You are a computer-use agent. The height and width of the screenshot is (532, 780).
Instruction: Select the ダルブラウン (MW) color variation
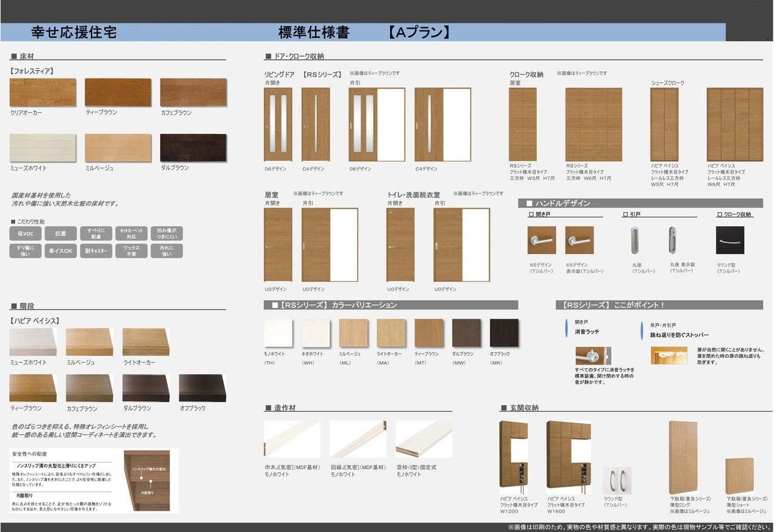(467, 333)
